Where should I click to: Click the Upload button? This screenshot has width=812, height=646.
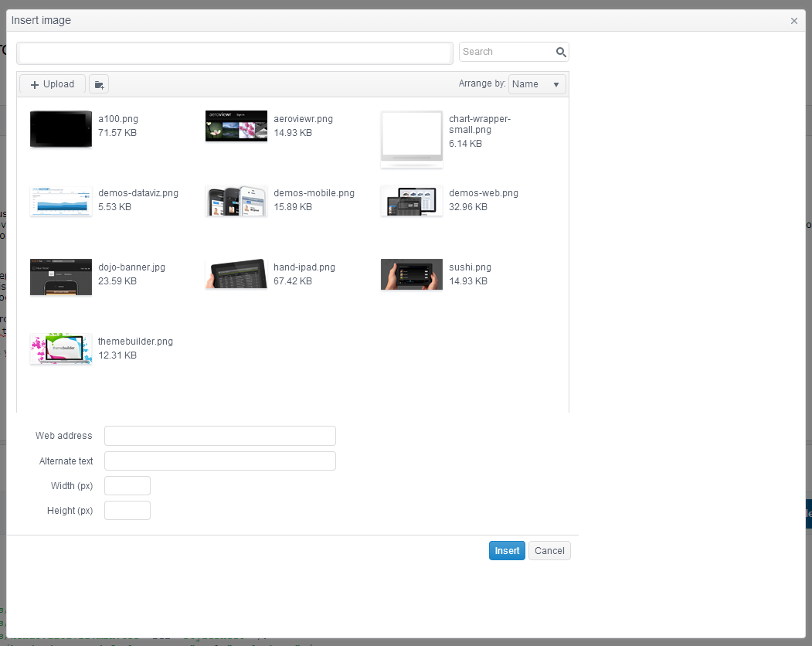[x=53, y=84]
